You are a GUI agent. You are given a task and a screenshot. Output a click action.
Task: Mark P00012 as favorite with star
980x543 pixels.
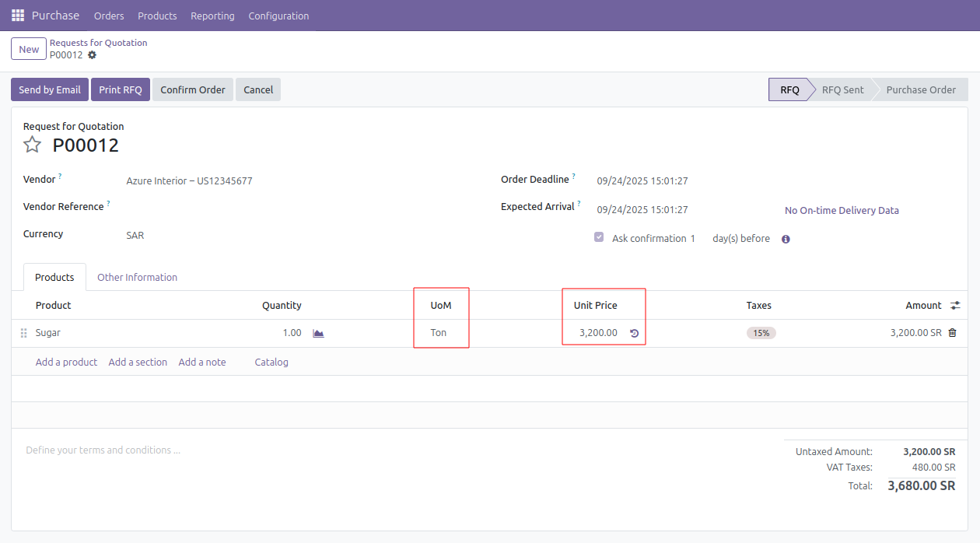(x=32, y=145)
